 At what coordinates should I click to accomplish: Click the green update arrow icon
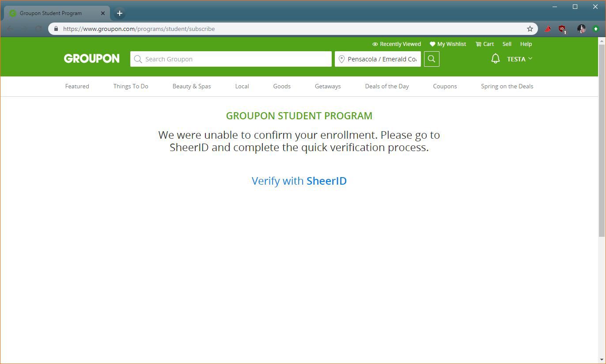(595, 29)
